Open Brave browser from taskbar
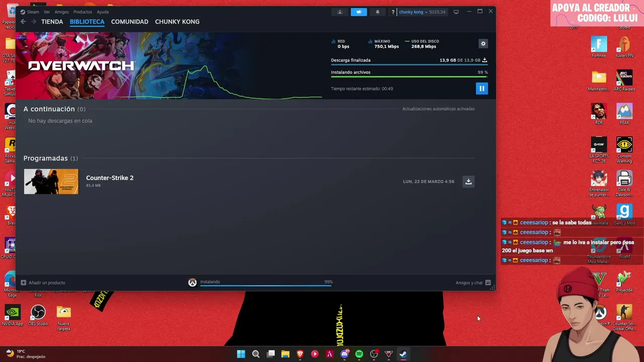The height and width of the screenshot is (362, 644). click(300, 354)
